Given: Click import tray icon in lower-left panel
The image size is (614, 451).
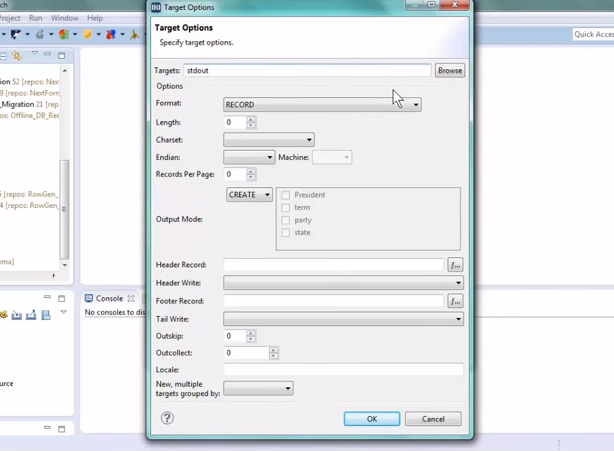Looking at the screenshot, I should tap(16, 315).
